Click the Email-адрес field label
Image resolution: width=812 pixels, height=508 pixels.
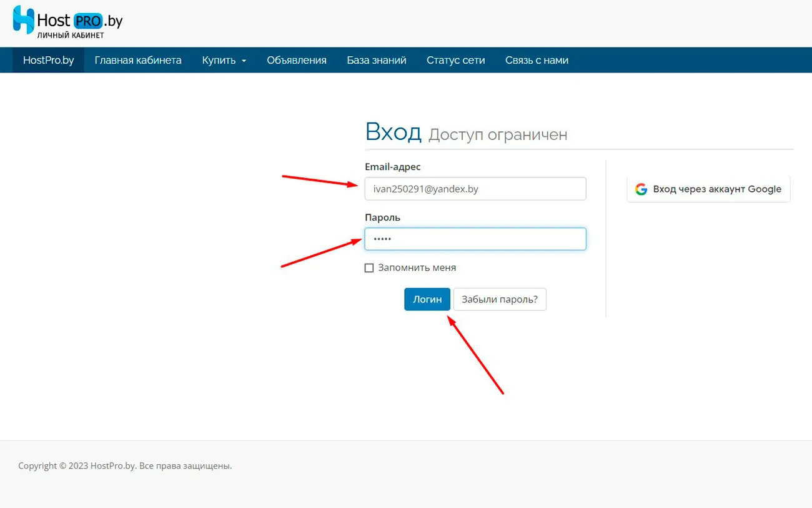point(392,167)
